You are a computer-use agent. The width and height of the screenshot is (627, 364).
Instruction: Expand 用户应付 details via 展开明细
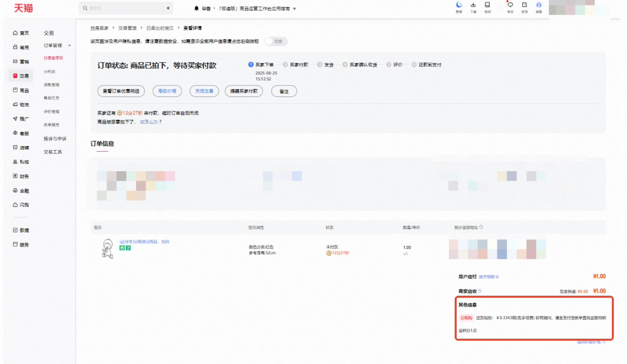tap(488, 277)
